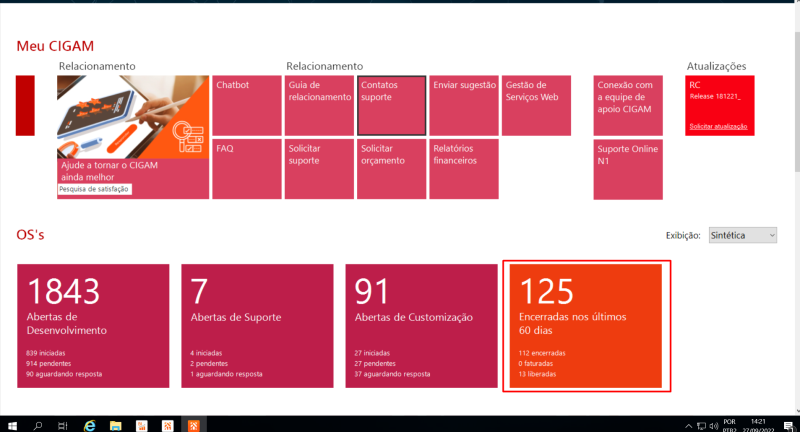Open the volume speaker tray icon
Image resolution: width=800 pixels, height=432 pixels.
click(713, 426)
